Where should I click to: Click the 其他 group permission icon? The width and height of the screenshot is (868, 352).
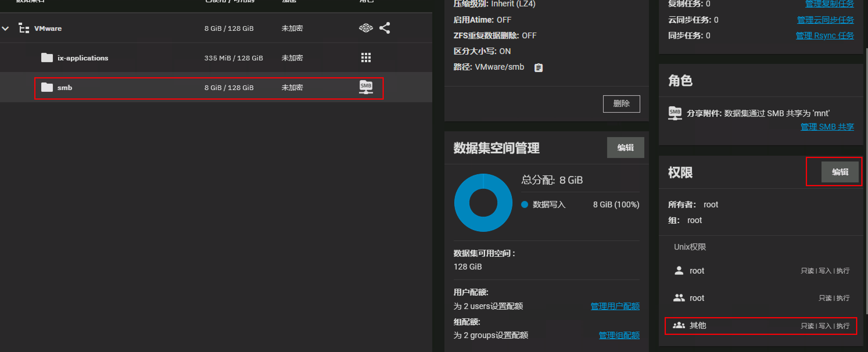679,325
